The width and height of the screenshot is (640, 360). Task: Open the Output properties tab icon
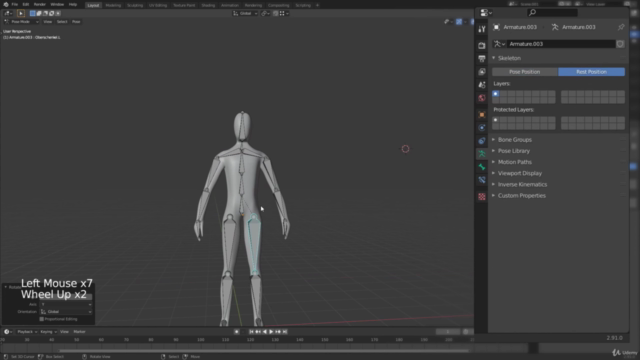(x=482, y=58)
